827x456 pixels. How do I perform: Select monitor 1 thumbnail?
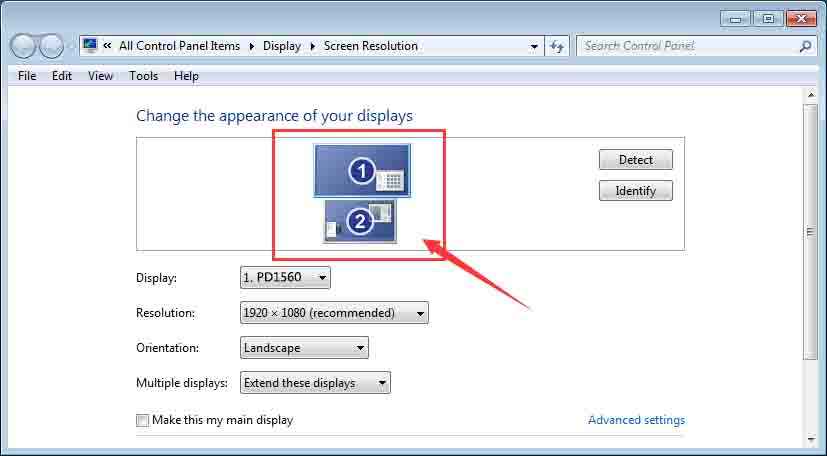pos(362,171)
